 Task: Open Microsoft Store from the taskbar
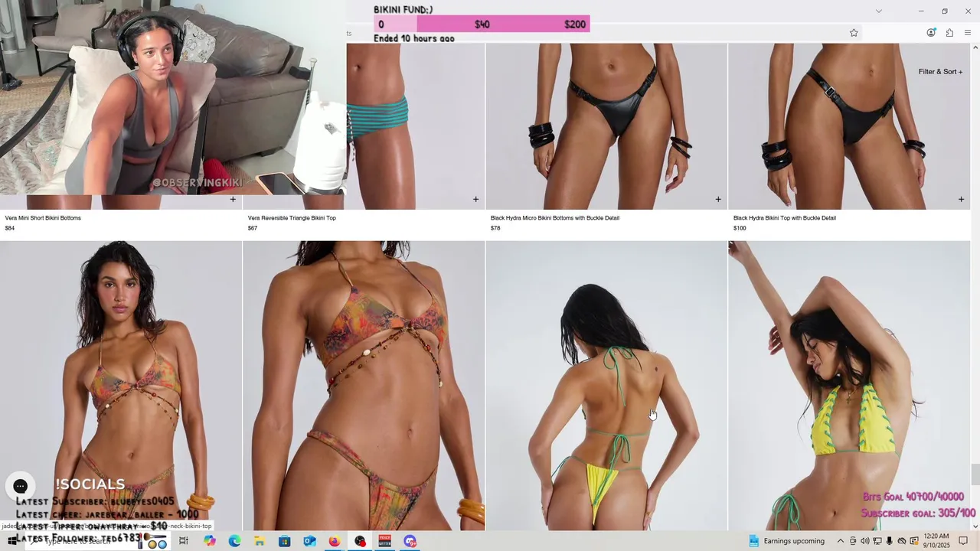[284, 541]
